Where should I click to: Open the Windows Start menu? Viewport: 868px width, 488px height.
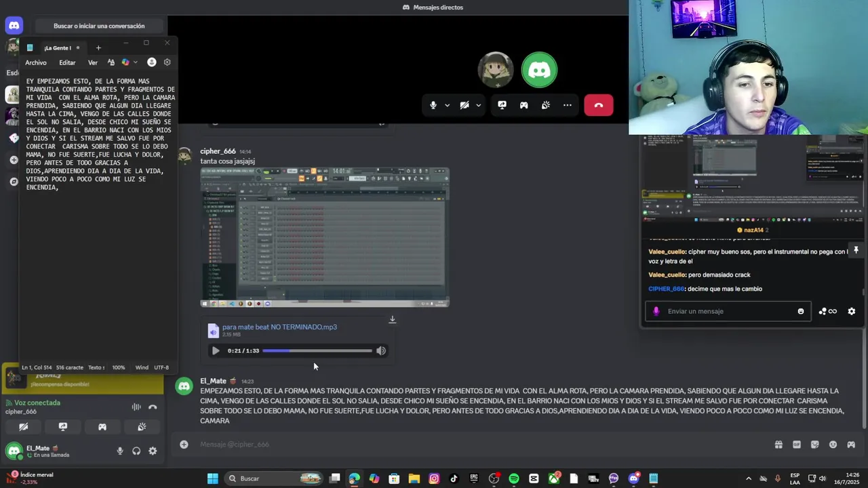[212, 479]
